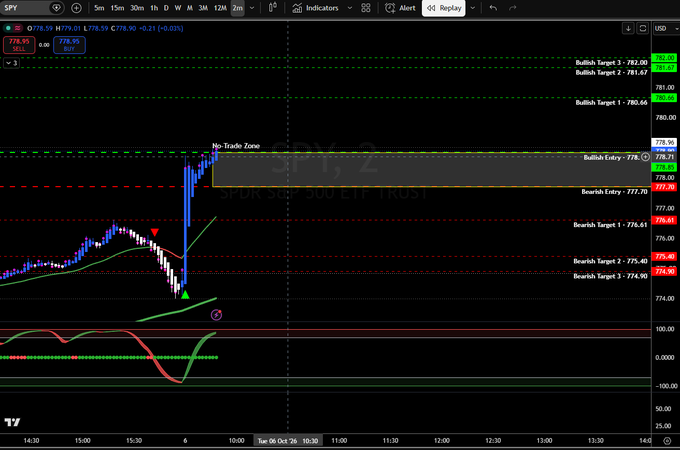Click the redo arrow icon

(513, 8)
